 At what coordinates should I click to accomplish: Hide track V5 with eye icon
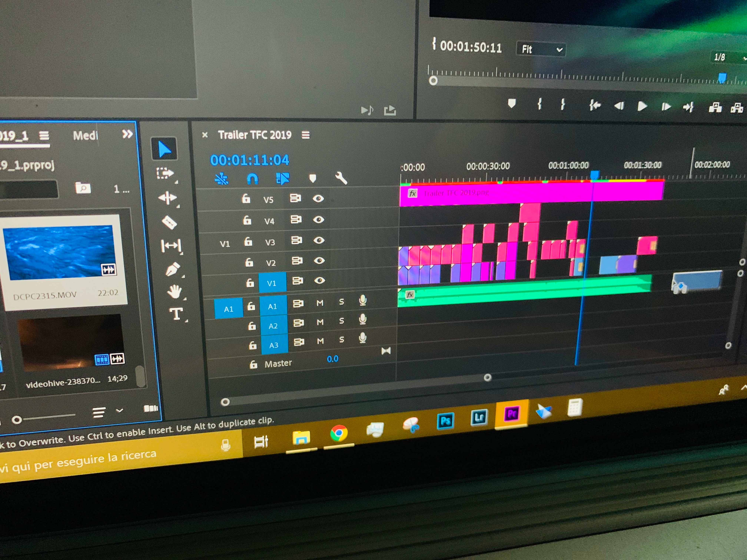click(318, 199)
